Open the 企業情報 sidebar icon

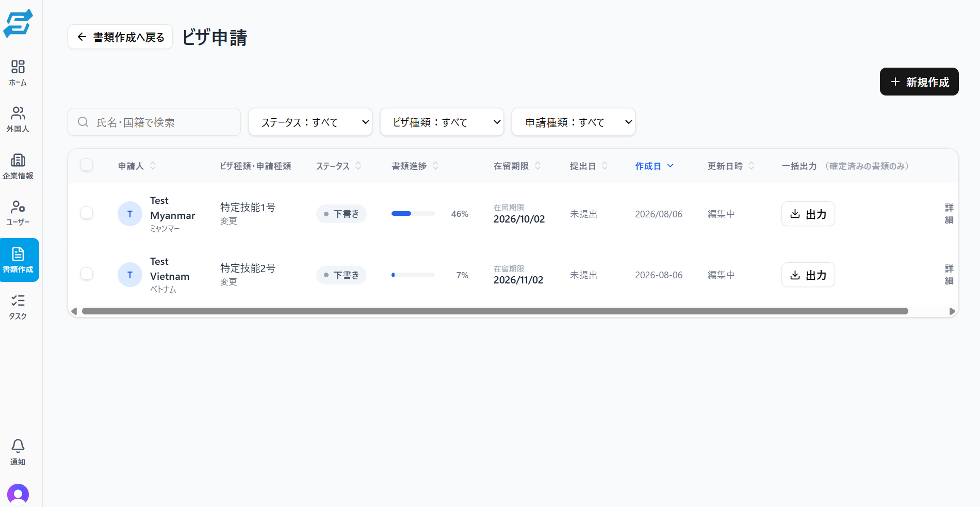tap(18, 166)
